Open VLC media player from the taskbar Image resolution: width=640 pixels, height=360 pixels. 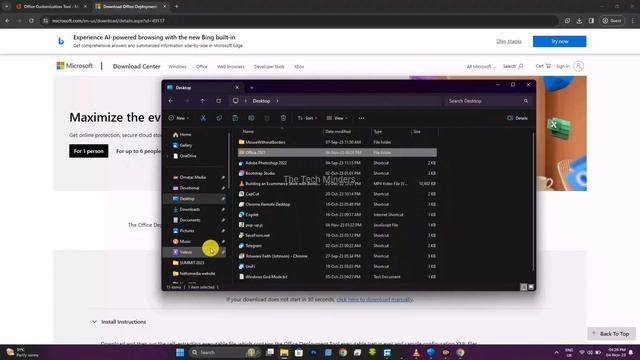[x=416, y=352]
